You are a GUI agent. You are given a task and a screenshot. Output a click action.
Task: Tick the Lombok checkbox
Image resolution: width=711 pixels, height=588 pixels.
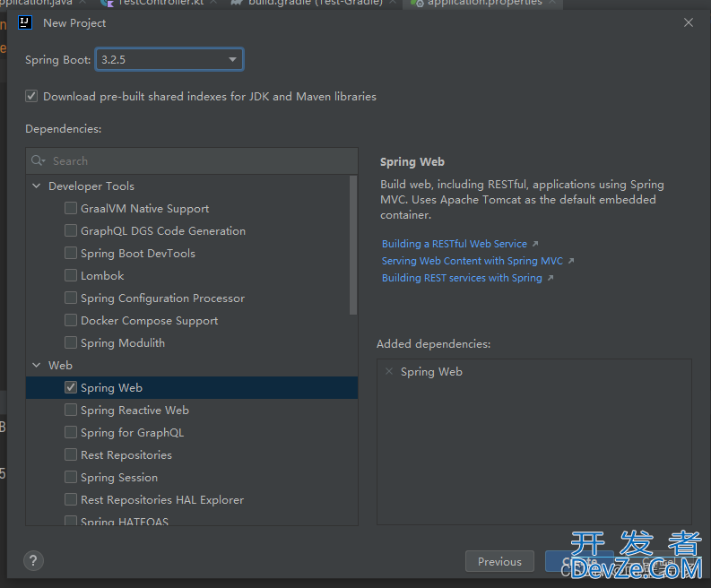click(71, 275)
